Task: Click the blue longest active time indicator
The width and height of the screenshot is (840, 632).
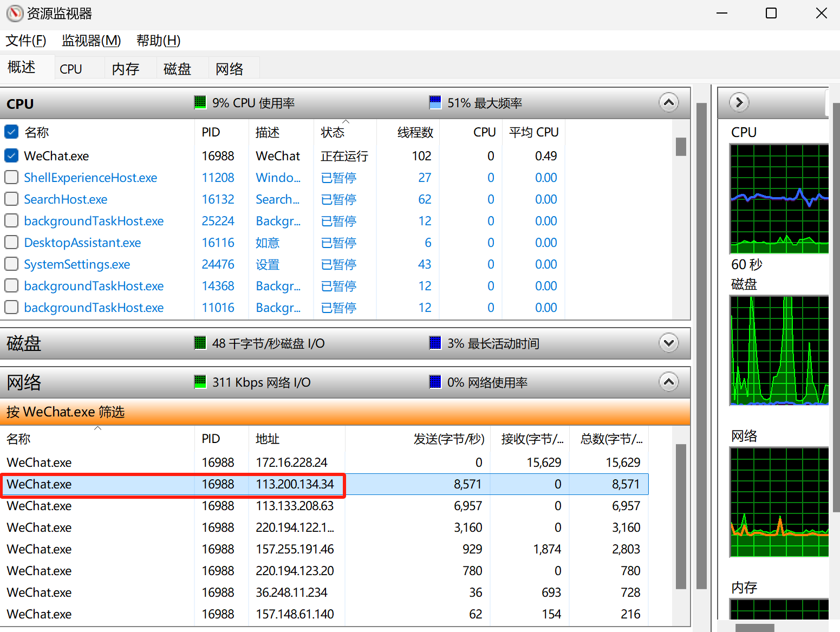Action: [x=435, y=343]
